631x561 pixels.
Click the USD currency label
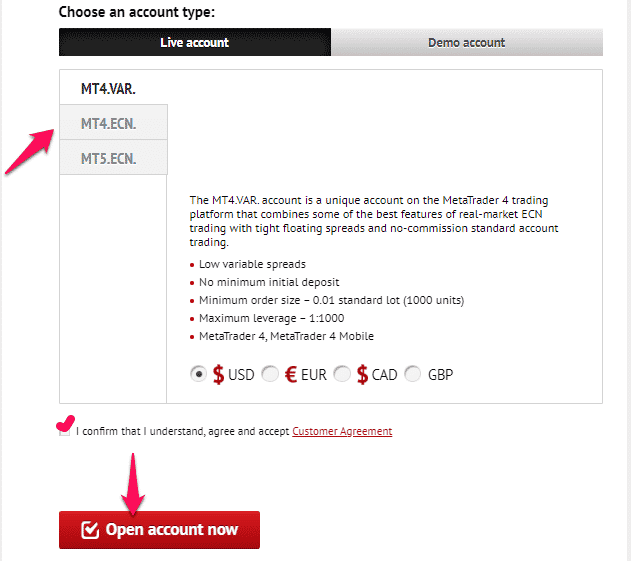(x=241, y=375)
